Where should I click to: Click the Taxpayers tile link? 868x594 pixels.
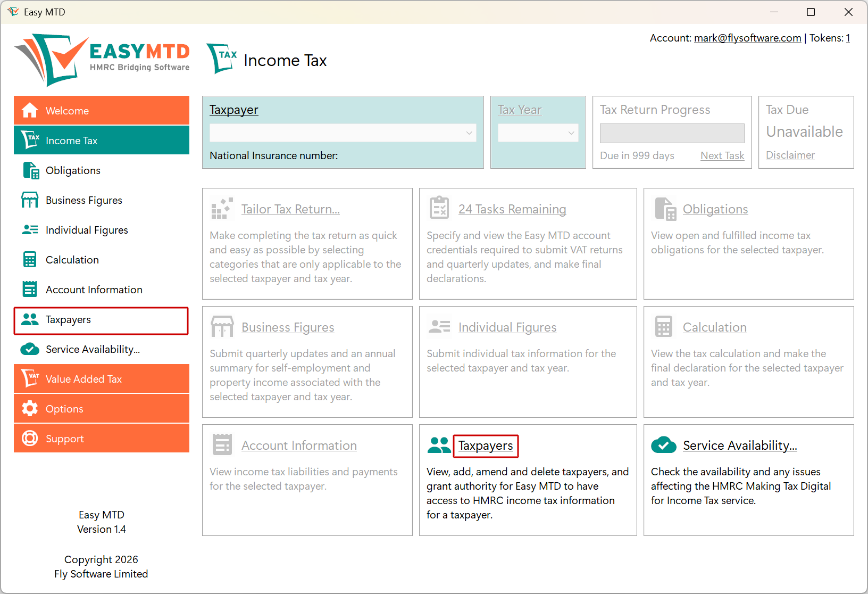click(486, 445)
